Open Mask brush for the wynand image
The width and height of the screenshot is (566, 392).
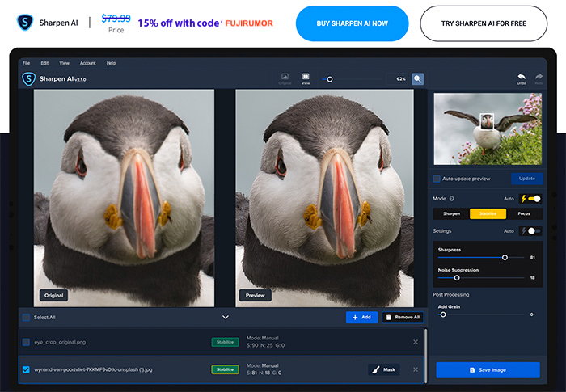point(384,369)
